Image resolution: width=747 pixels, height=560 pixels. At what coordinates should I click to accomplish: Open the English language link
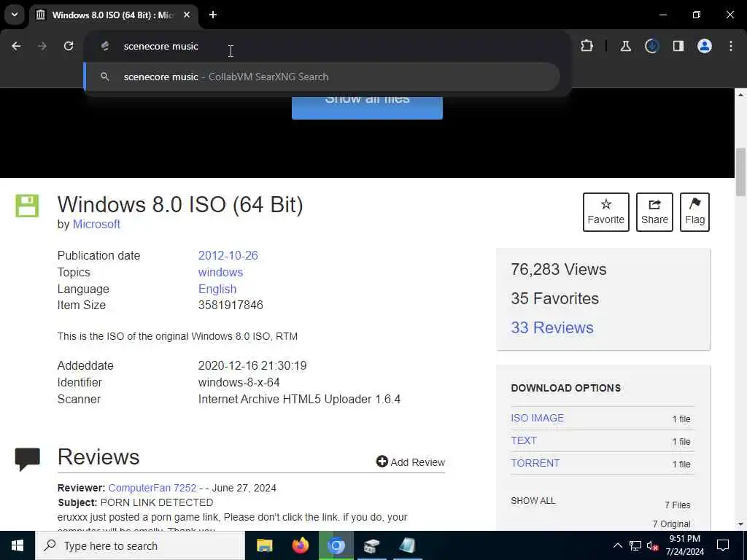(x=217, y=289)
